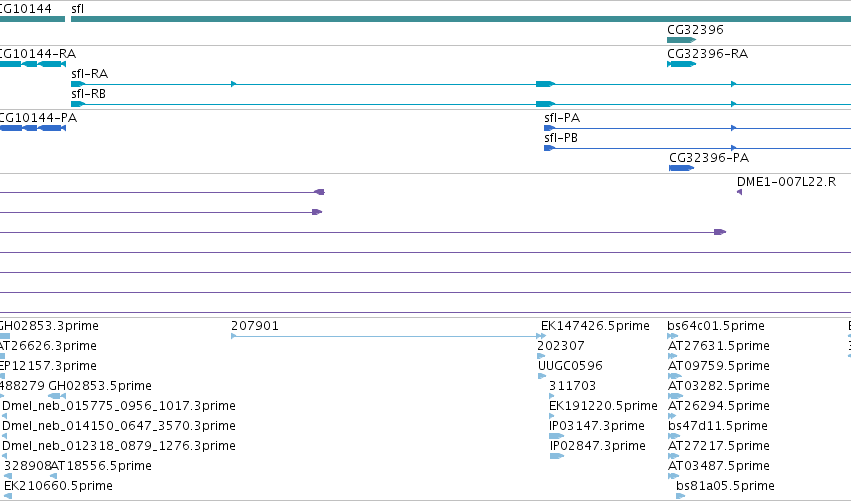Select the CG32396-RA transcript glyph

tap(681, 64)
